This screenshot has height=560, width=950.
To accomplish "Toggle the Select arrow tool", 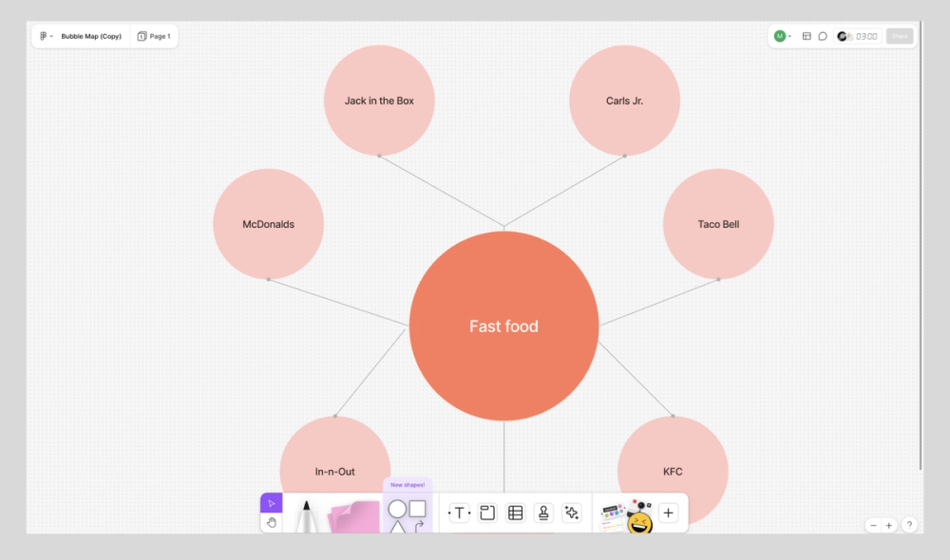I will (272, 502).
